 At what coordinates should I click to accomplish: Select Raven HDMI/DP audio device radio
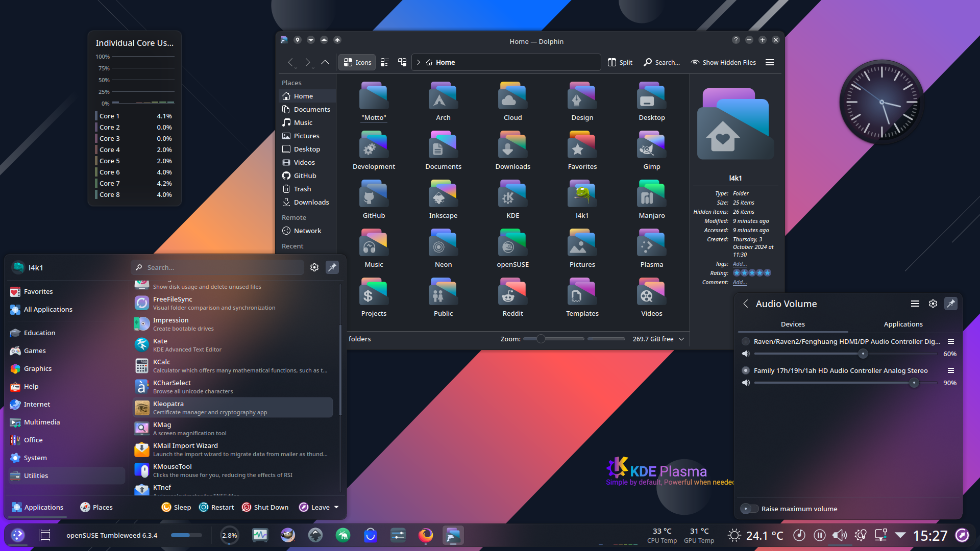coord(746,341)
